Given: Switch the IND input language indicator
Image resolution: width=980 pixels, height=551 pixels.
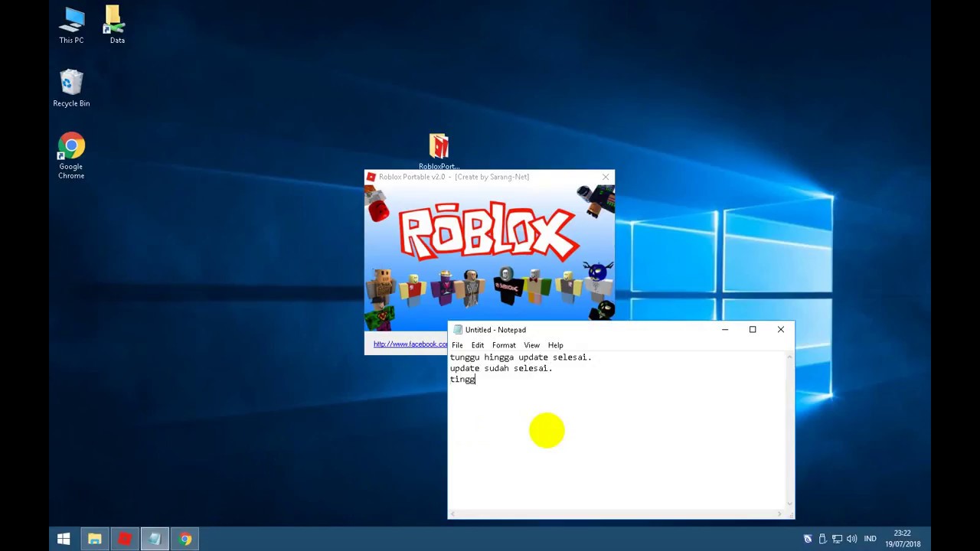Looking at the screenshot, I should click(871, 539).
